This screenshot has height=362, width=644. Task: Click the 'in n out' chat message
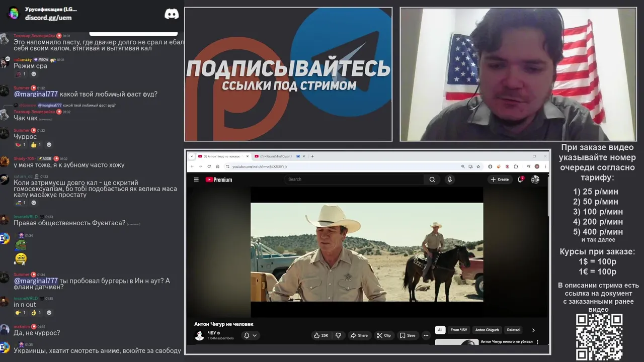pos(25,305)
